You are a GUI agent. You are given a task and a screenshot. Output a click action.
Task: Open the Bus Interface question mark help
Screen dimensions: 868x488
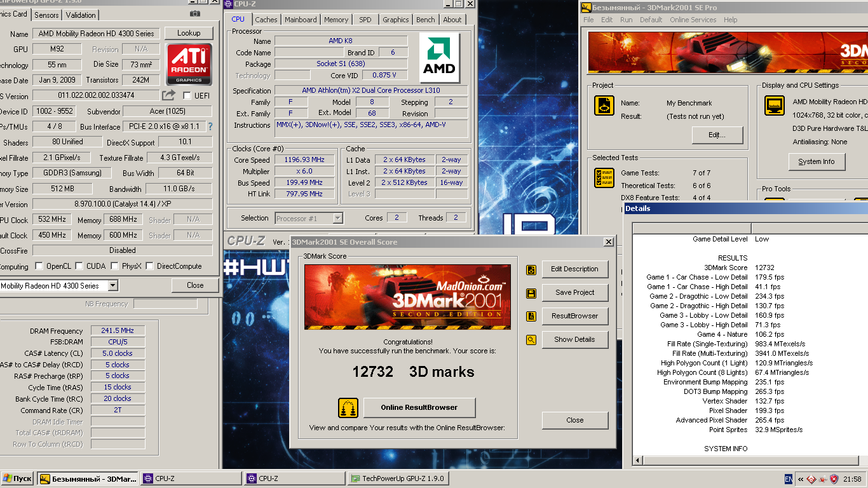point(210,126)
